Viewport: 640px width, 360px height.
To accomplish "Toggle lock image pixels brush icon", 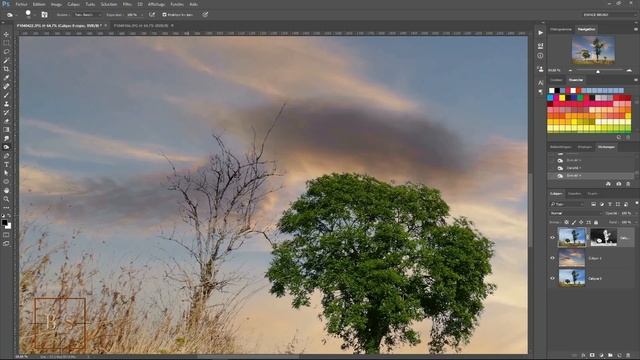I will [x=573, y=222].
